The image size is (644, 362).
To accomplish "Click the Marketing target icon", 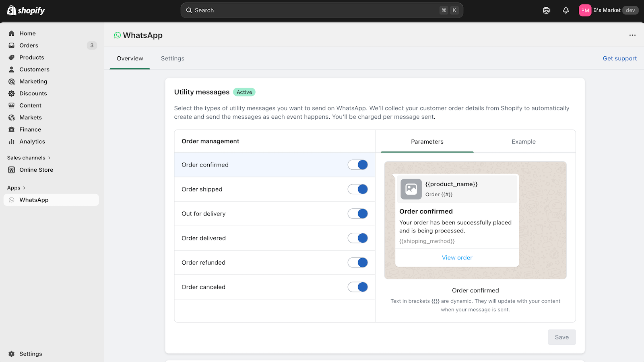I will (12, 82).
